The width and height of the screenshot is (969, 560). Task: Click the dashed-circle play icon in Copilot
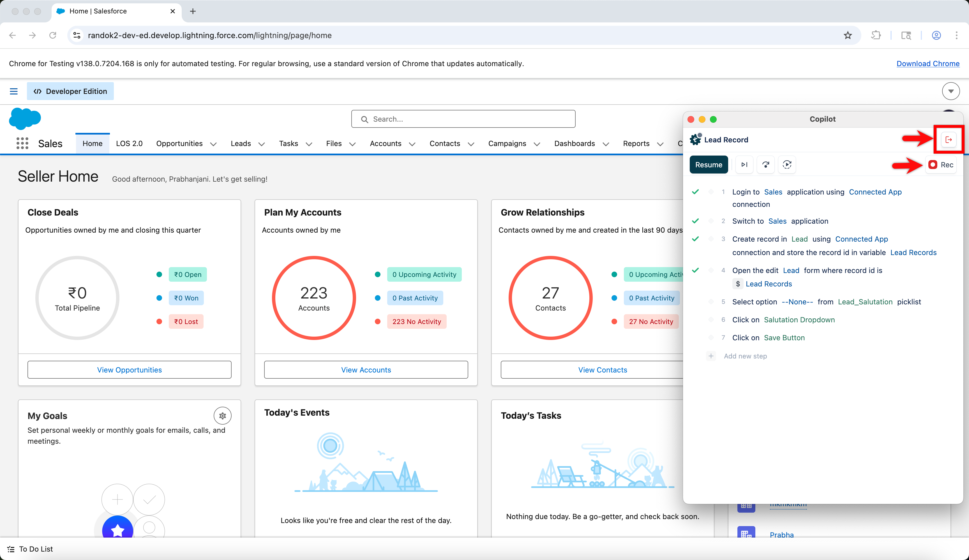787,165
